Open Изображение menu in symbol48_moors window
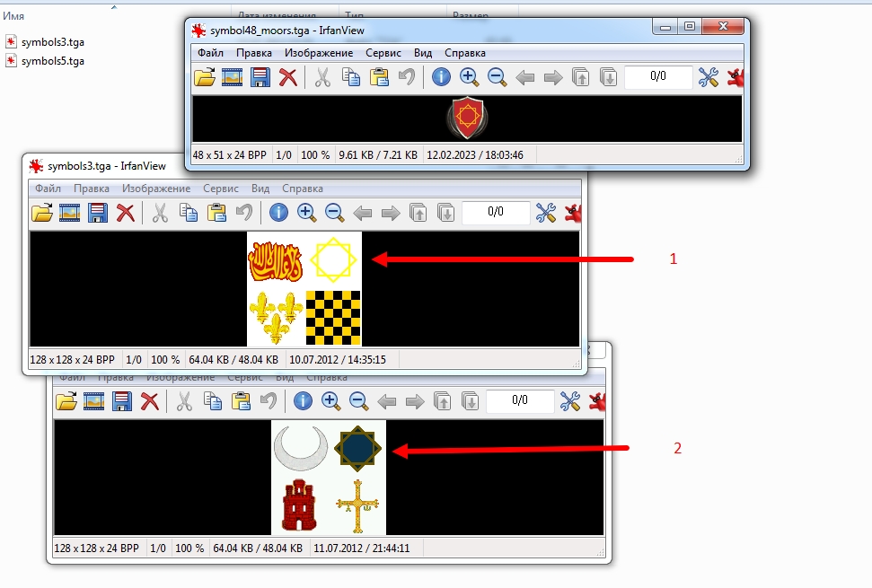This screenshot has height=588, width=872. tap(319, 53)
